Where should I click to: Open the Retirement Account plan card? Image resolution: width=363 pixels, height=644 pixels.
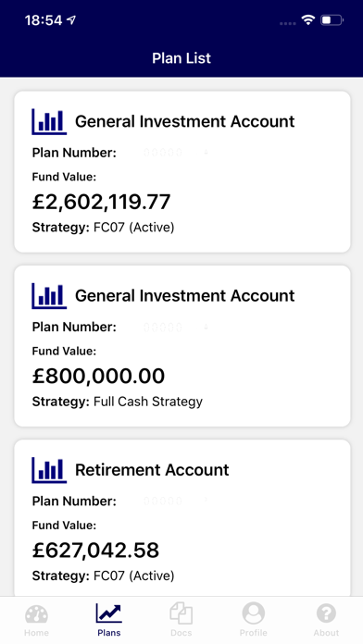[x=182, y=517]
